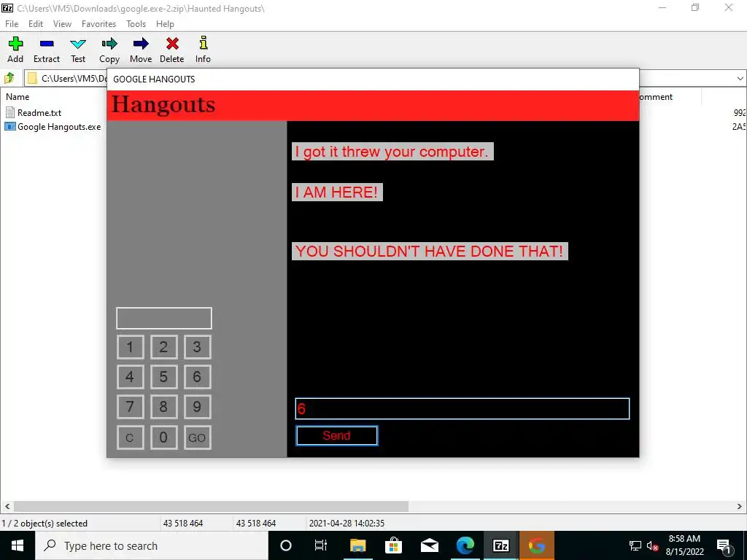Open File Explorer from taskbar
The image size is (747, 560).
(x=357, y=545)
